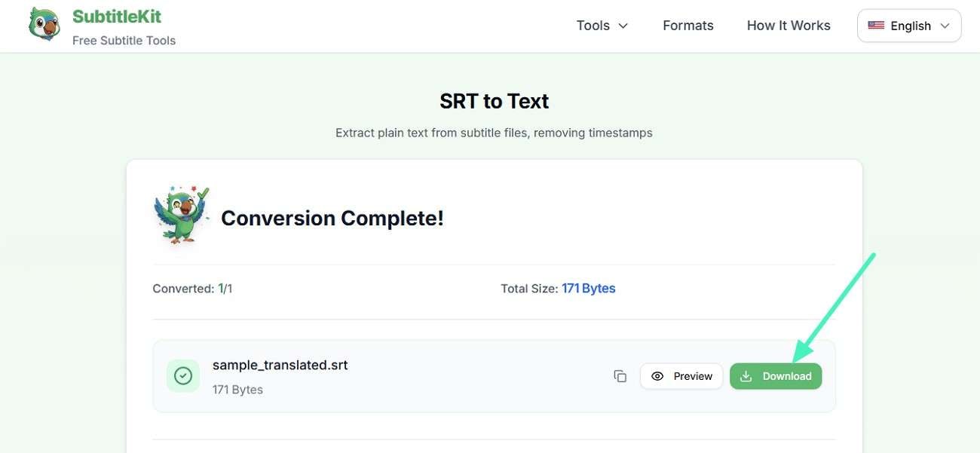Click the SubtitleKit parrot logo
This screenshot has height=453, width=980.
[x=44, y=24]
